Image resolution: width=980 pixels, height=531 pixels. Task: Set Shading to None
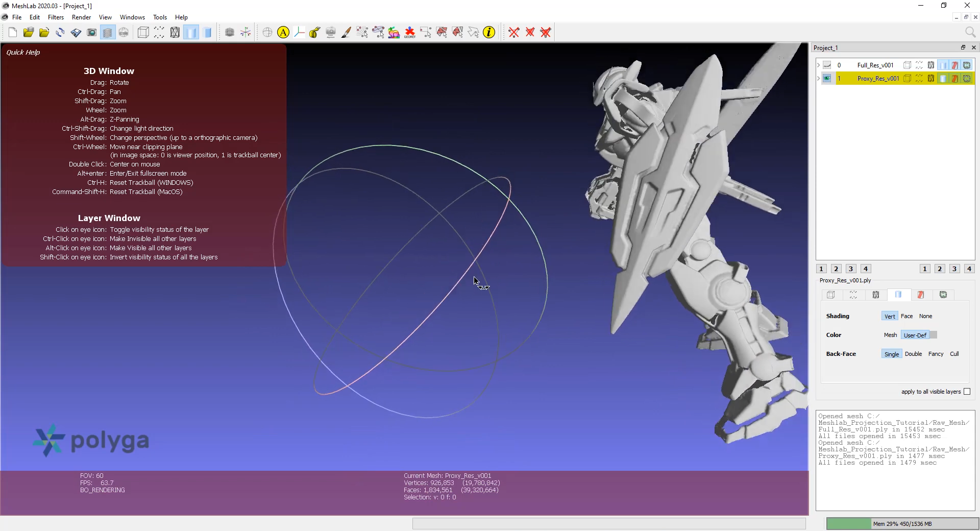coord(925,316)
